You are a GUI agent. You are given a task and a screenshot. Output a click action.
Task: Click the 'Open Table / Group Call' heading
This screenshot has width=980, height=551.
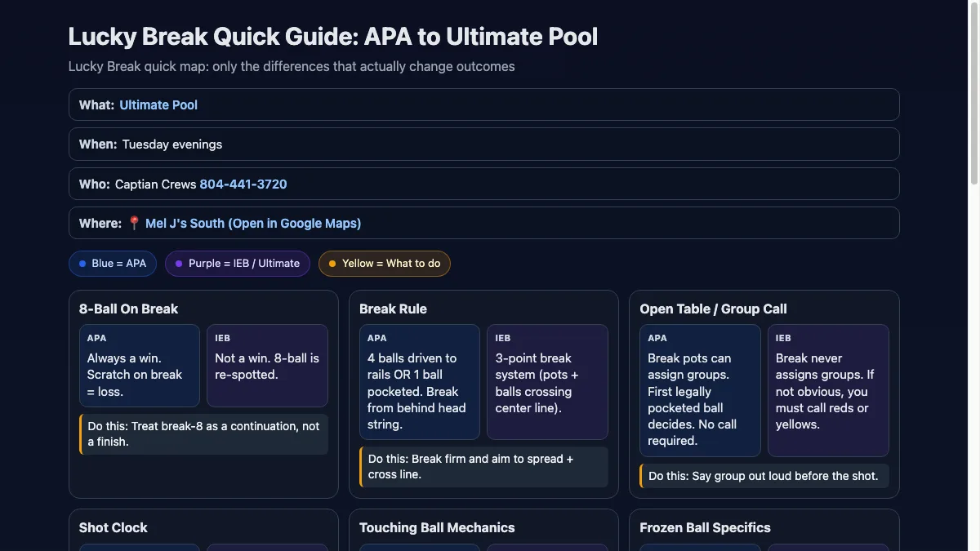point(713,309)
